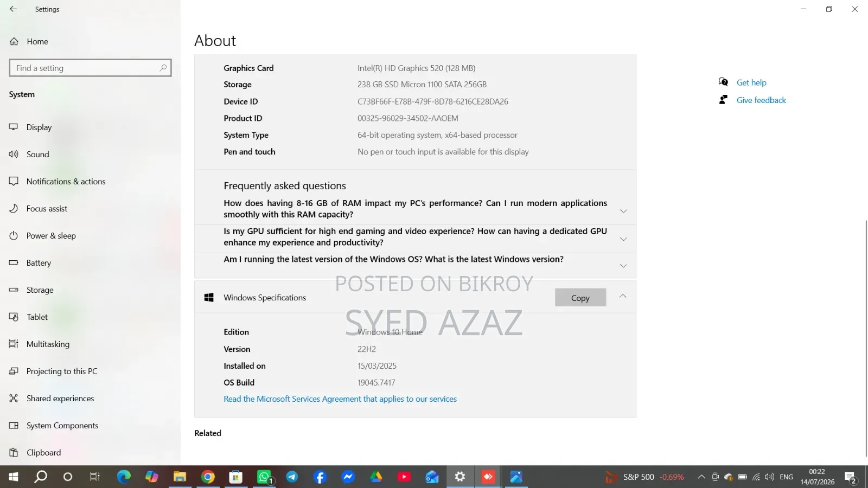Focus the Find a setting search box

click(x=90, y=68)
